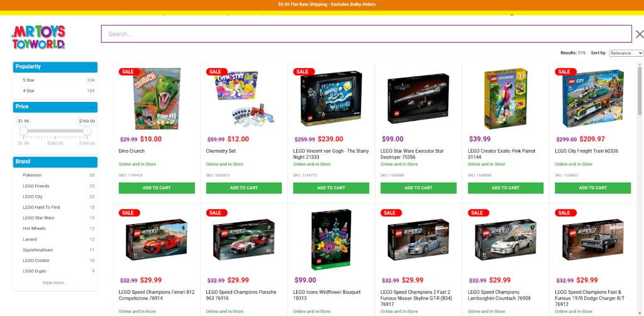Close the search overlay with X icon

639,34
